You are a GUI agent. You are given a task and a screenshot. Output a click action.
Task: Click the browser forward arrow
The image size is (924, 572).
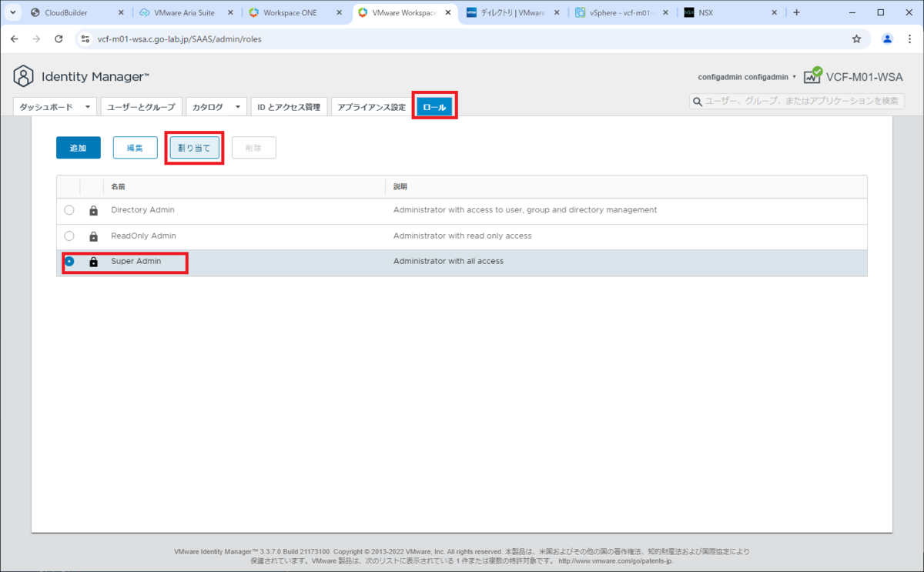point(36,38)
